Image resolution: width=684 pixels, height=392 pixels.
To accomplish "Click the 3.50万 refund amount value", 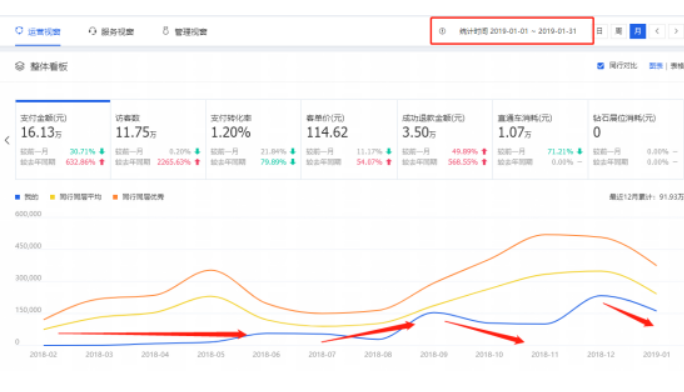I will pyautogui.click(x=419, y=133).
